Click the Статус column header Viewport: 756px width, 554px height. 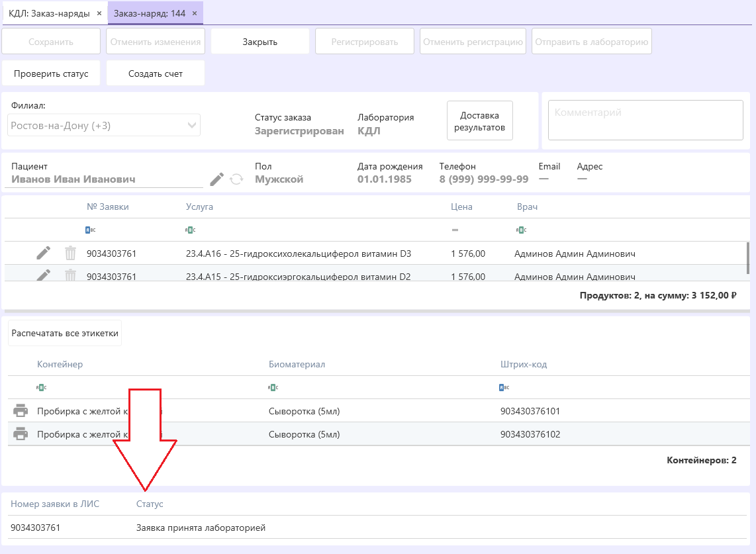150,504
